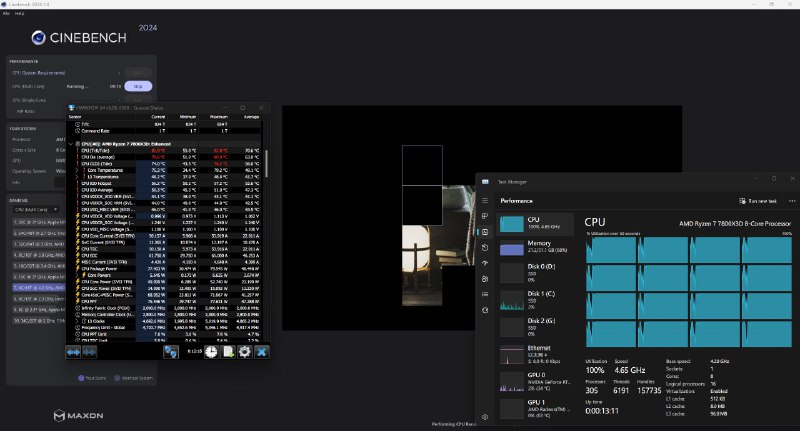This screenshot has width=800, height=431.
Task: Open Details icon in Task Manager sidebar
Action: (x=485, y=294)
